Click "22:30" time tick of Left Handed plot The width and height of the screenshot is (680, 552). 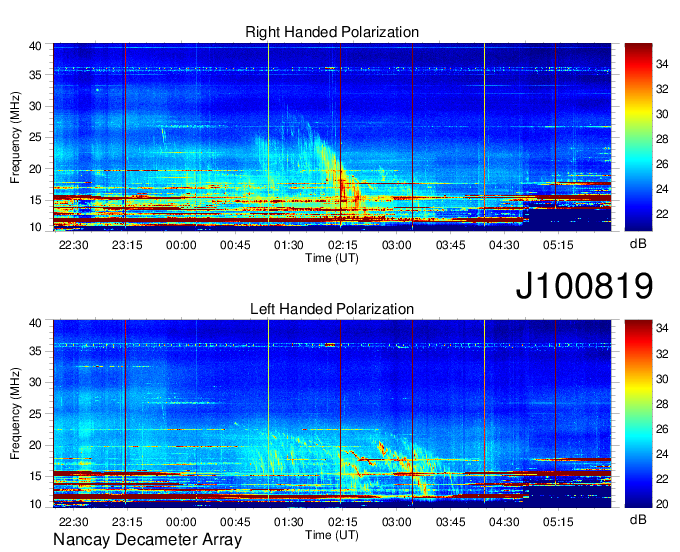(x=73, y=522)
